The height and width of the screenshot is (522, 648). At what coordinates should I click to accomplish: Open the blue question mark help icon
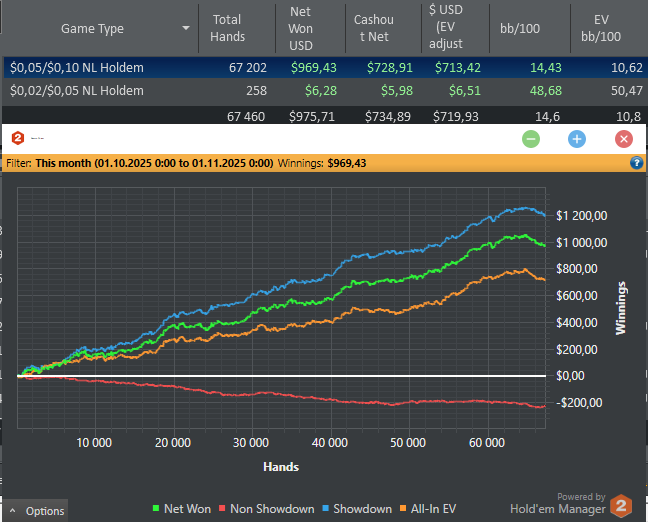pyautogui.click(x=636, y=163)
